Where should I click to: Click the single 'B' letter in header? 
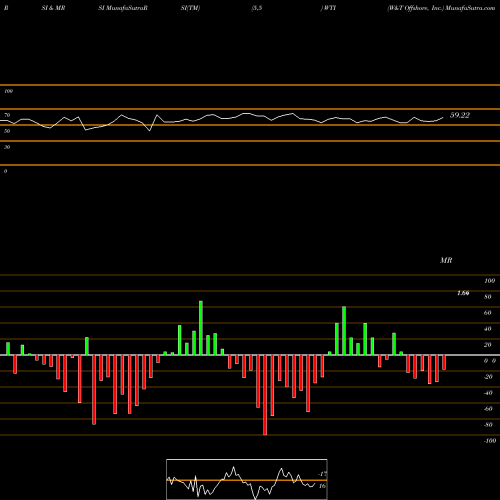click(x=6, y=8)
